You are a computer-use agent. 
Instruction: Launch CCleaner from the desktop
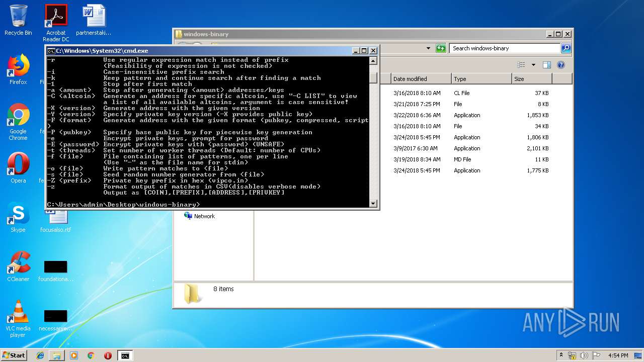pyautogui.click(x=18, y=266)
